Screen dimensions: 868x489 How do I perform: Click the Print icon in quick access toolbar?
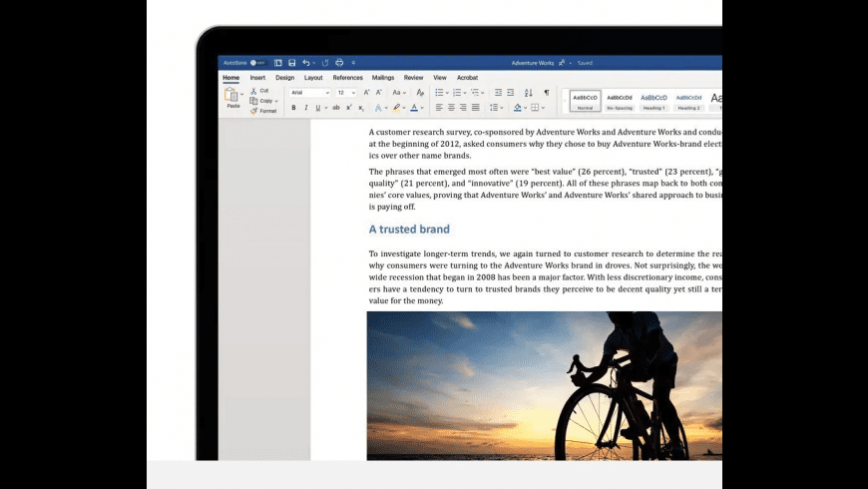tap(339, 63)
